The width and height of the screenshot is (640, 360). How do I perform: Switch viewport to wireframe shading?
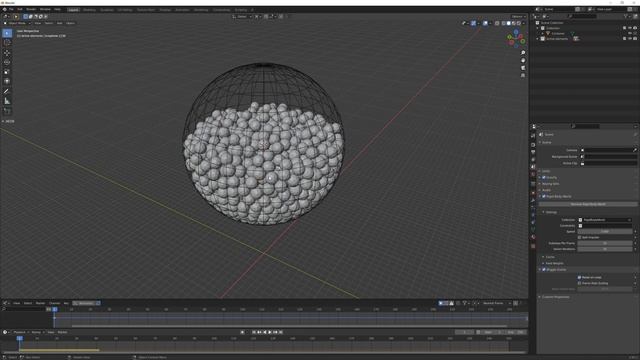click(x=503, y=23)
